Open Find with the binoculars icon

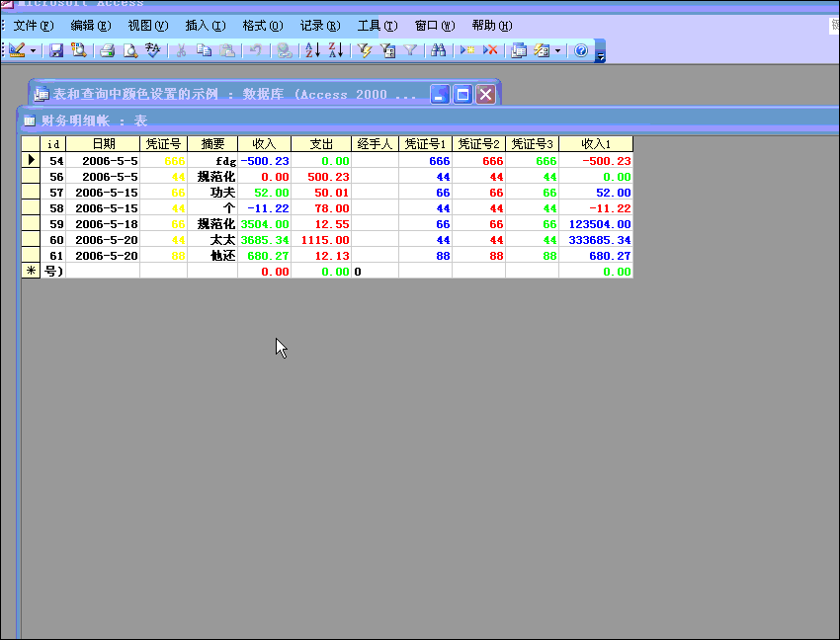tap(438, 50)
